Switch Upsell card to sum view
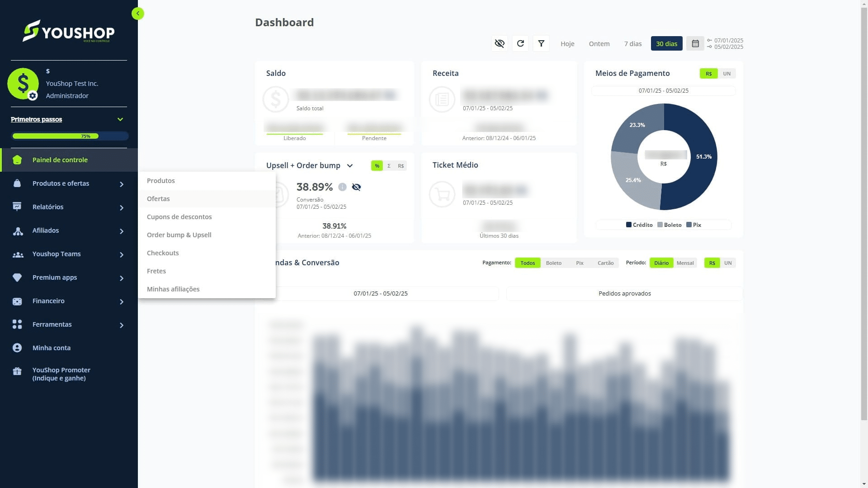Viewport: 868px width, 488px height. [x=389, y=166]
